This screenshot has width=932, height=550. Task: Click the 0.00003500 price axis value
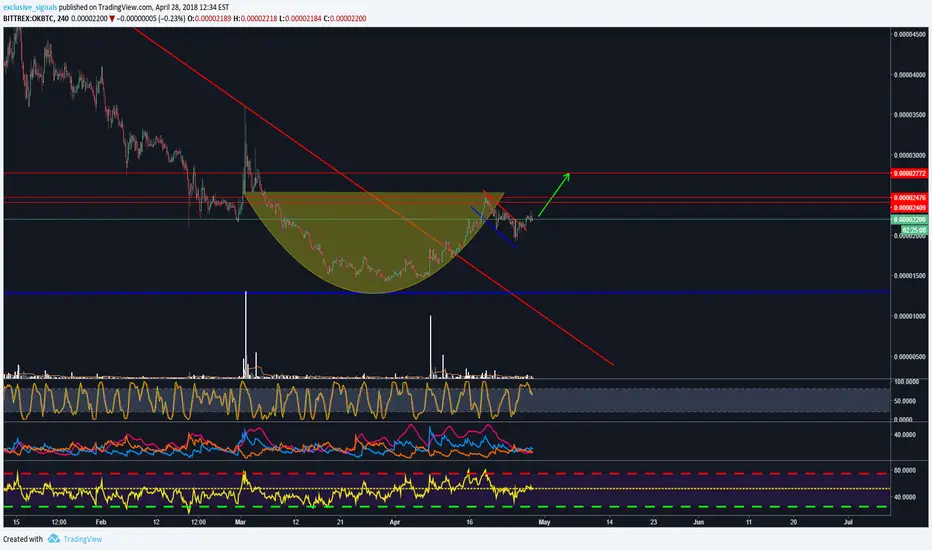pos(909,115)
